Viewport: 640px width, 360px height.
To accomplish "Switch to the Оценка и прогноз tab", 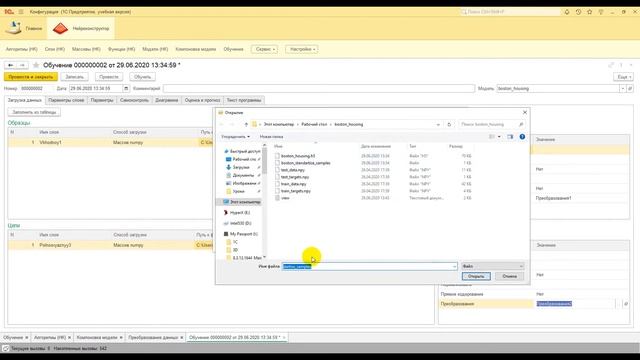I will click(x=202, y=100).
